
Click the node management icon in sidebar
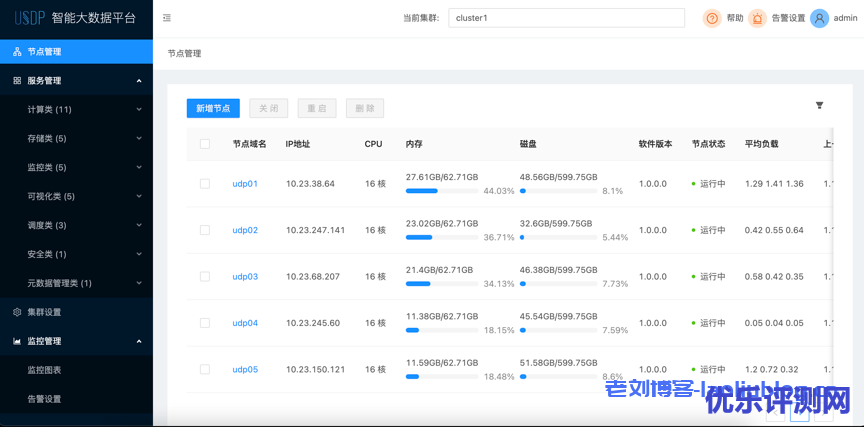pyautogui.click(x=17, y=52)
